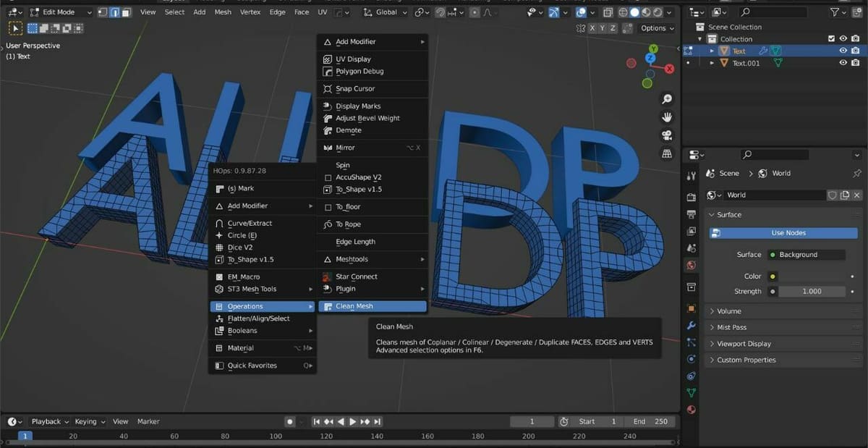
Task: Select face select mode icon
Action: point(126,12)
